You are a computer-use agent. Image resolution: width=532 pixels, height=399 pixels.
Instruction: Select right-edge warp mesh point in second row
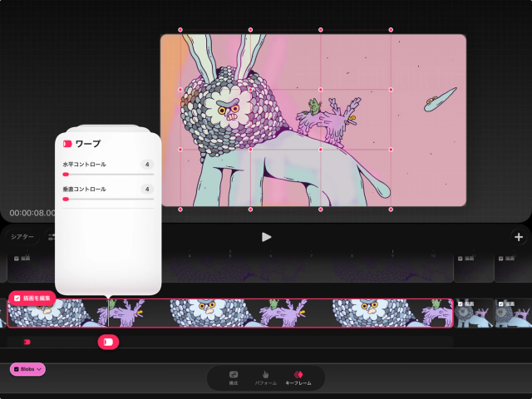coord(391,90)
